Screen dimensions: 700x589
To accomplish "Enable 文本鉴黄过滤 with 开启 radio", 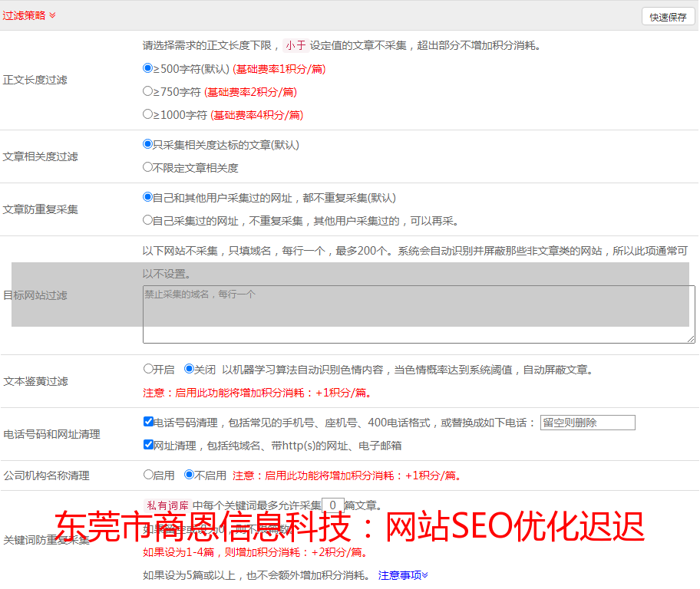I will click(x=148, y=369).
